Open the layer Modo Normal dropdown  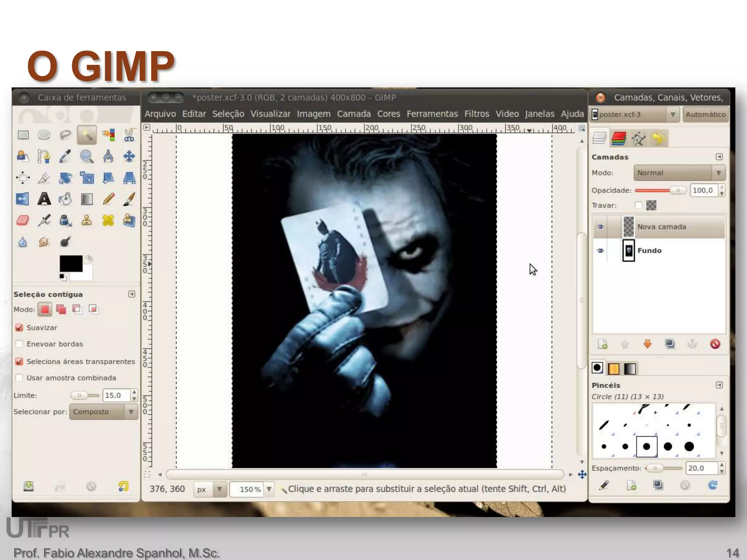679,173
